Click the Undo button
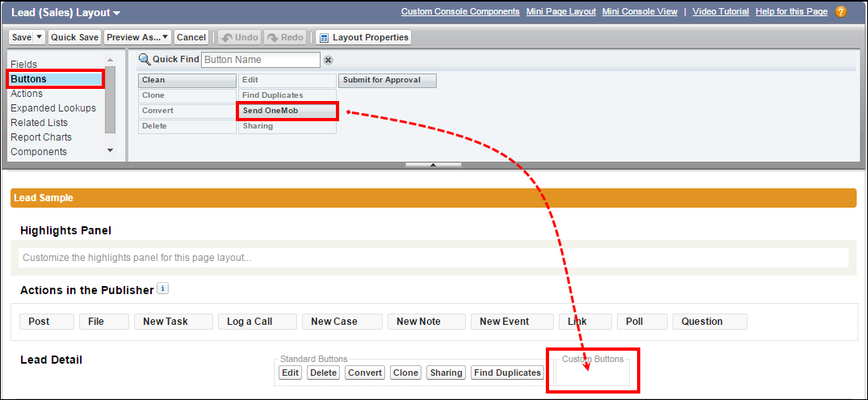The image size is (868, 400). point(240,37)
